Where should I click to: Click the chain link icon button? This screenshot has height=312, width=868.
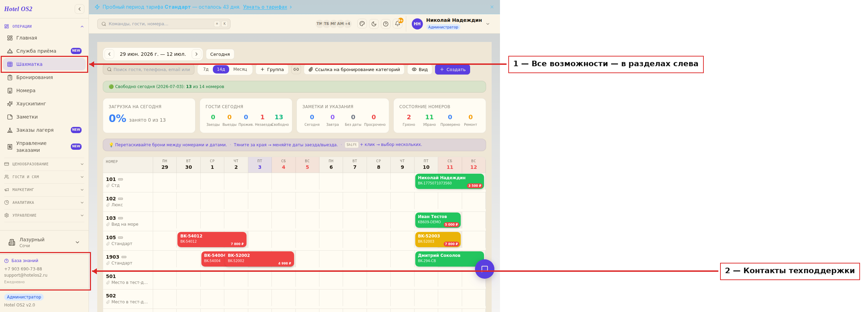(x=296, y=69)
